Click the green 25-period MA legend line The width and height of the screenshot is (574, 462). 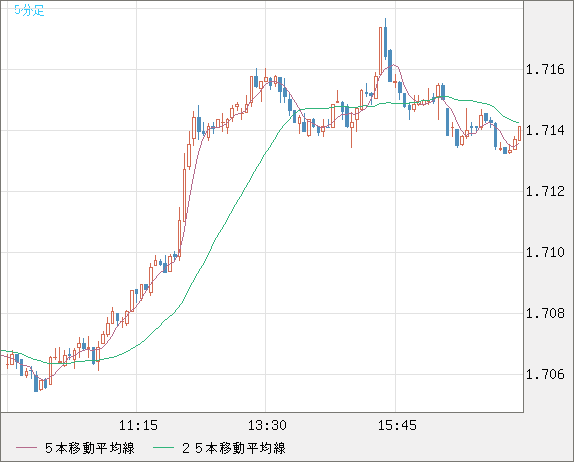(163, 448)
